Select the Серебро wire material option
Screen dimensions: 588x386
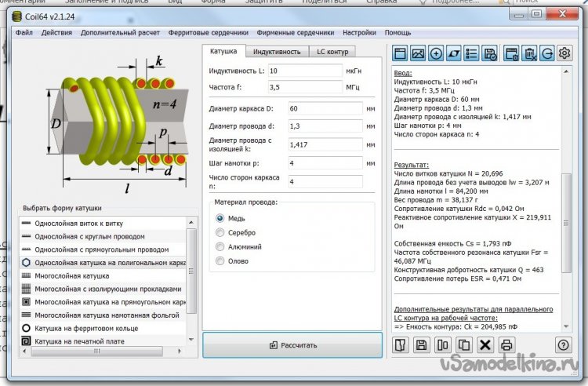tap(220, 232)
